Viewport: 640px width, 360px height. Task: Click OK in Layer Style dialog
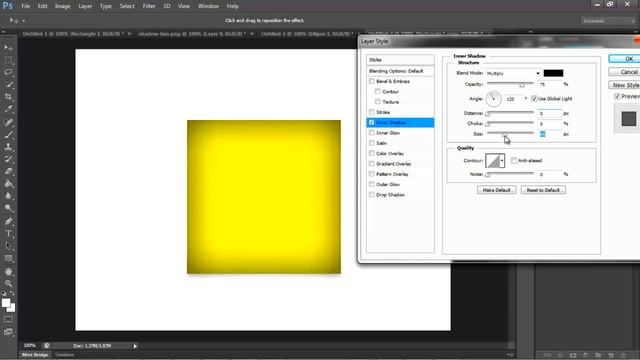click(624, 59)
